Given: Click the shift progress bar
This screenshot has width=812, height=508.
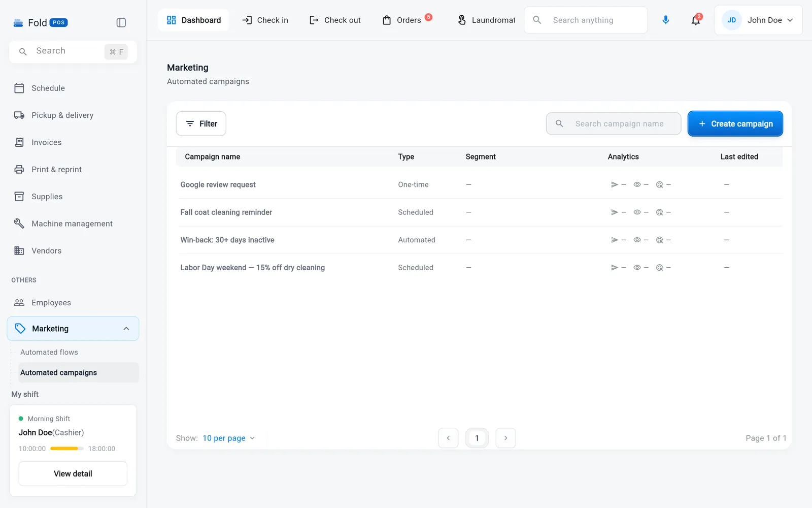Looking at the screenshot, I should tap(67, 449).
